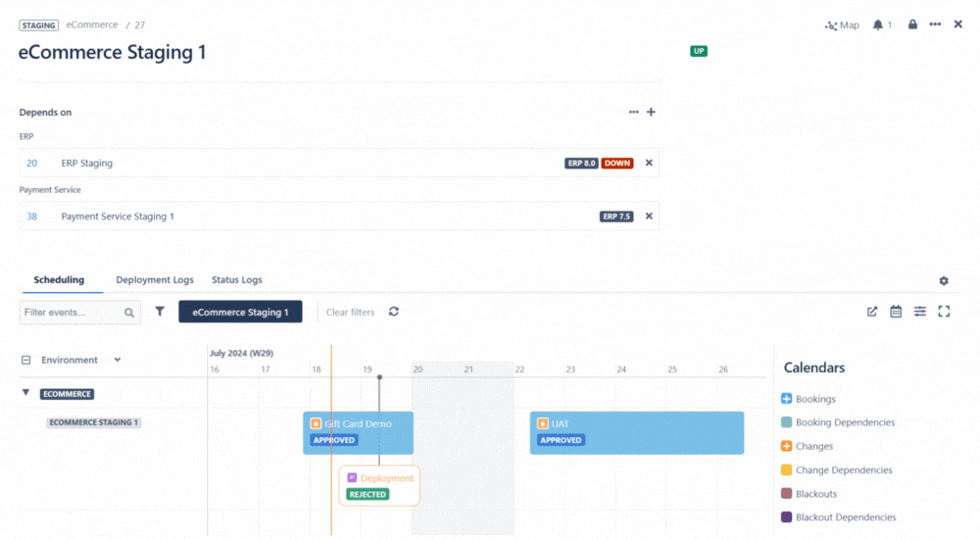Click the lock icon in header
Screen dimensions: 980x539
tap(912, 24)
